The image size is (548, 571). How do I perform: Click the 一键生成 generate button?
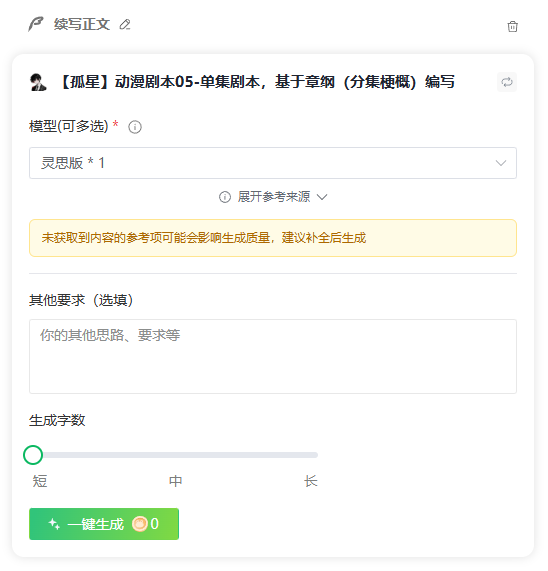point(104,524)
